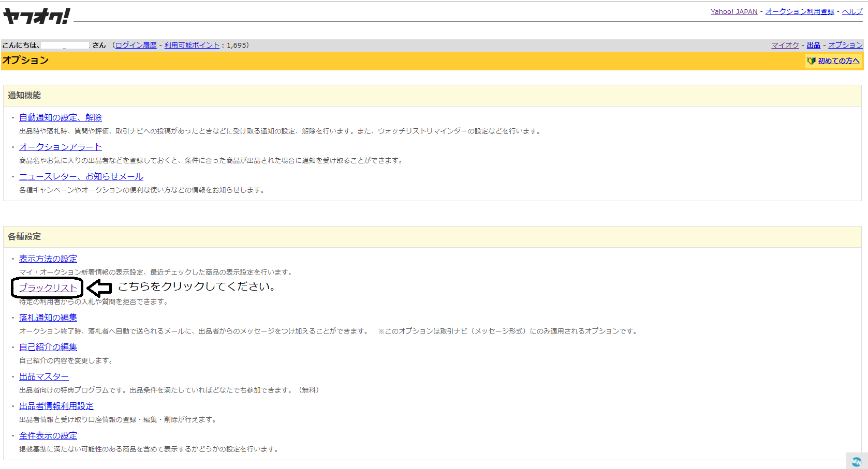
Task: Open オークションアラート settings
Action: click(x=61, y=147)
